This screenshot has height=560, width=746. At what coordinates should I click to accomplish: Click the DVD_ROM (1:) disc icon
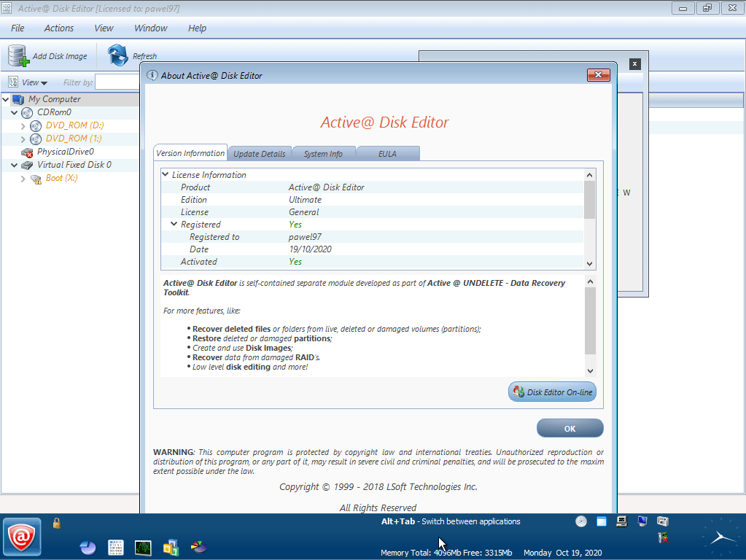pos(36,139)
